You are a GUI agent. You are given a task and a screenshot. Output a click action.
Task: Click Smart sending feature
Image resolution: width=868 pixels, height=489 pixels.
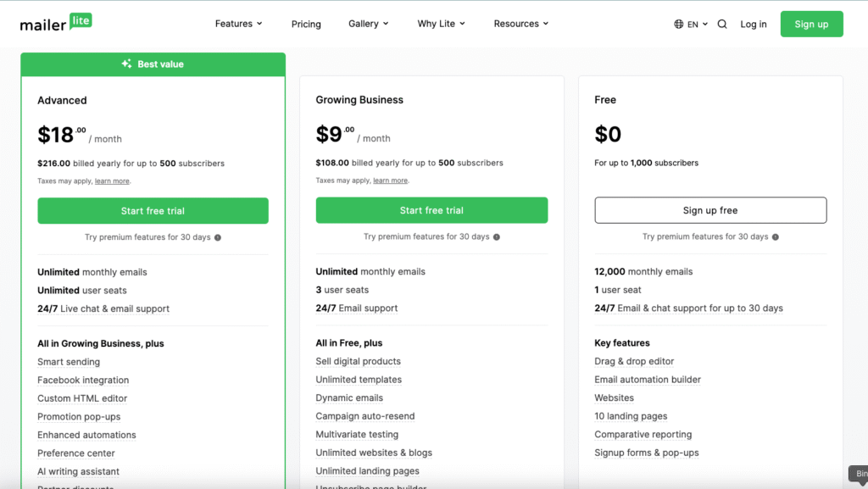[x=69, y=362]
